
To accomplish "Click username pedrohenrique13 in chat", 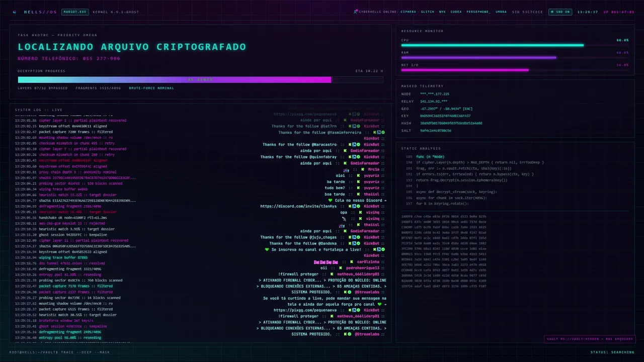I will [362, 268].
